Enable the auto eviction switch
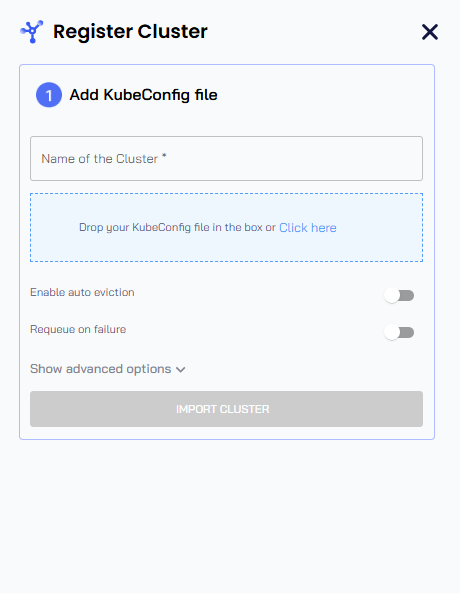The width and height of the screenshot is (460, 593). coord(399,295)
